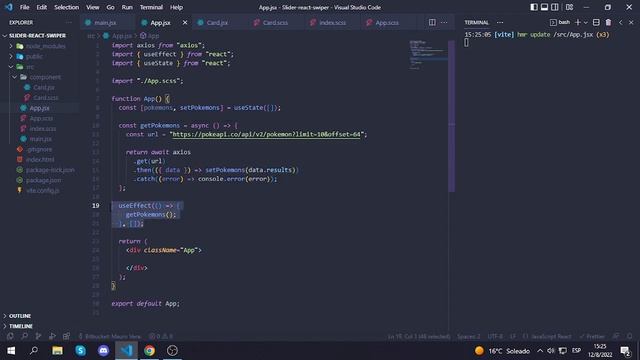The height and width of the screenshot is (360, 640).
Task: Click the Kill Terminal trash icon
Action: (x=608, y=22)
